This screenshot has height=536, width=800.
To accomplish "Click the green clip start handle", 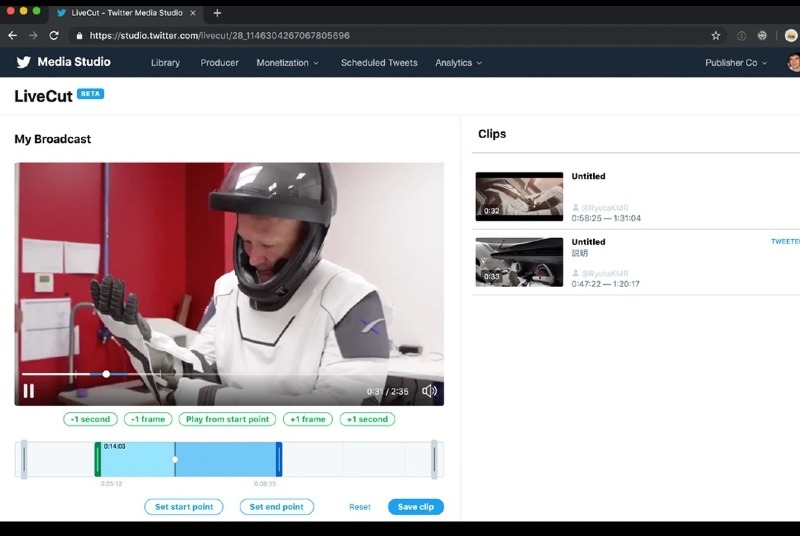I will [x=97, y=460].
